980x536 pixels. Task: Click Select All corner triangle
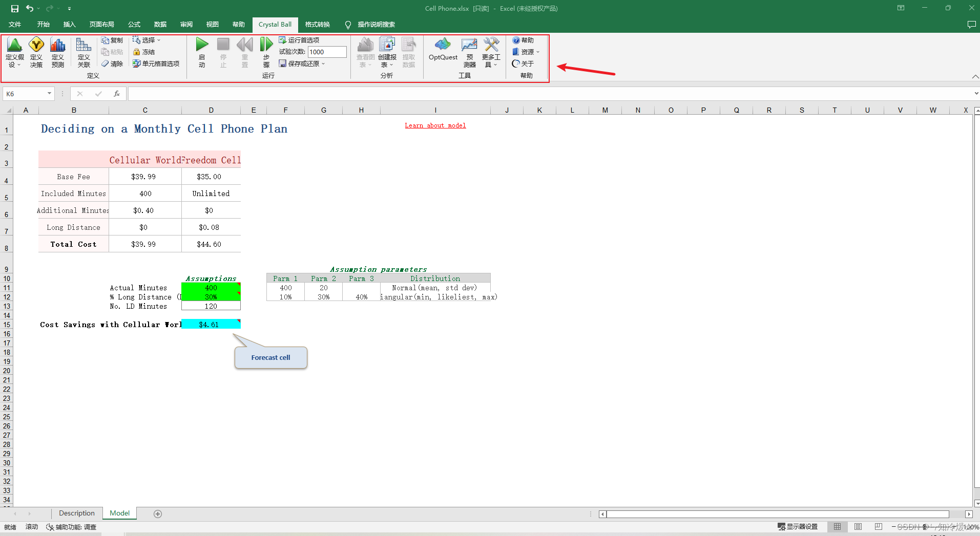pos(8,110)
